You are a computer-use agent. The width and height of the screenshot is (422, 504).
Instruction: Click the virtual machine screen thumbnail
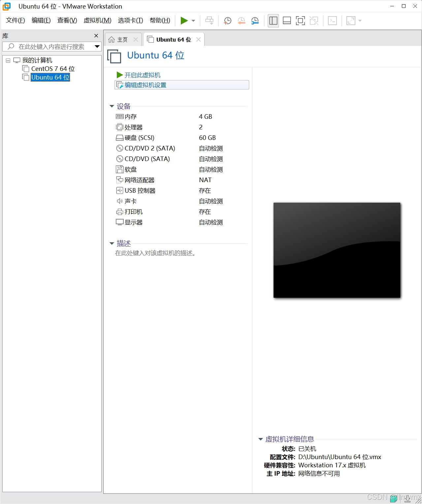337,250
